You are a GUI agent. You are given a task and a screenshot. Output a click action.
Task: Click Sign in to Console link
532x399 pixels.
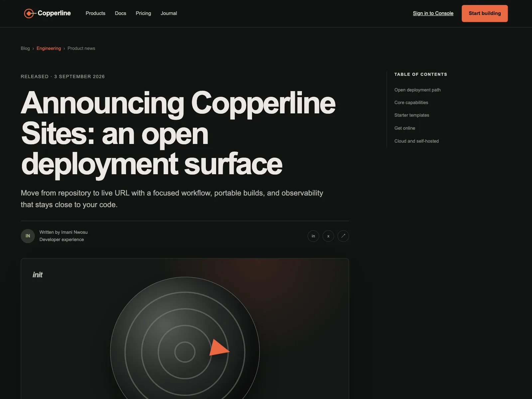pos(433,13)
